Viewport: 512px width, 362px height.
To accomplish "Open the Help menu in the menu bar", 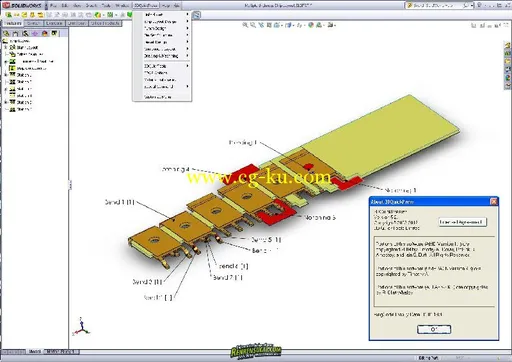I will [166, 6].
